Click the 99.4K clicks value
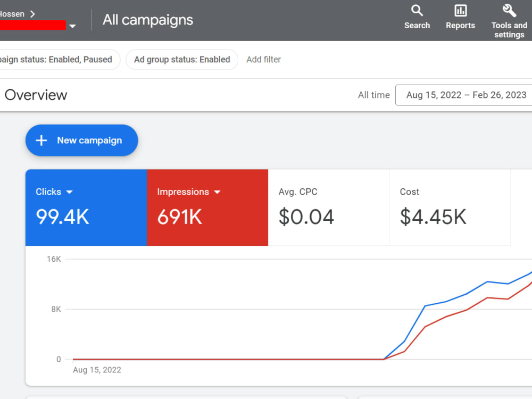 point(62,217)
